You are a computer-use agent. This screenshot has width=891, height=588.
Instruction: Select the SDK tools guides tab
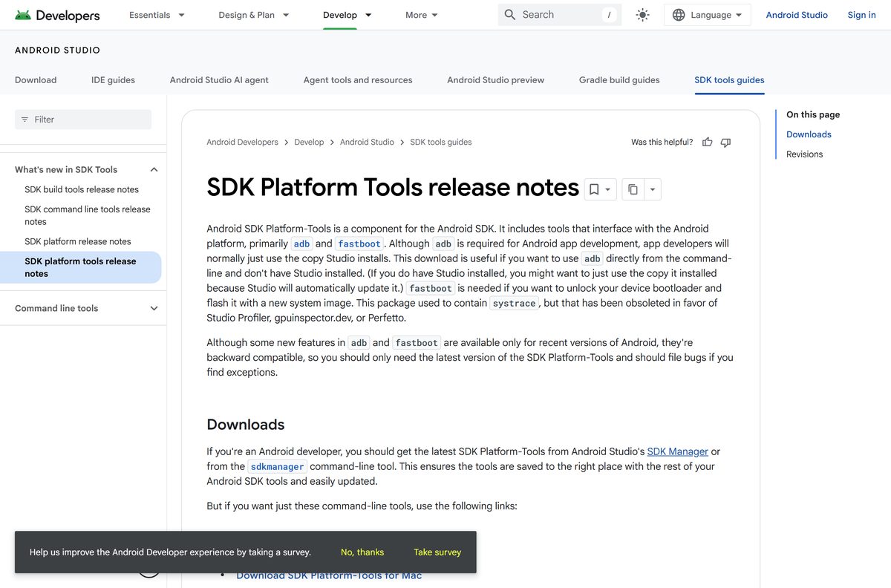click(x=729, y=80)
